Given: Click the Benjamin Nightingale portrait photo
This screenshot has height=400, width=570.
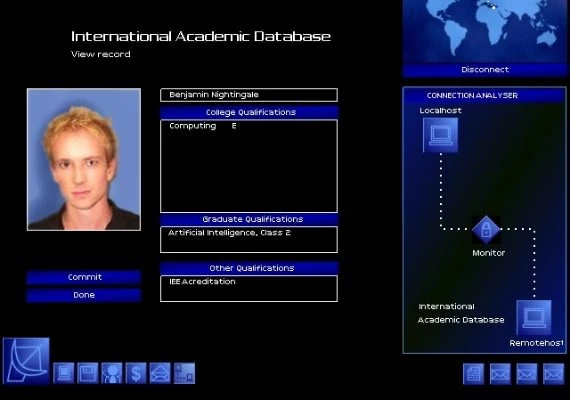Looking at the screenshot, I should pos(84,159).
